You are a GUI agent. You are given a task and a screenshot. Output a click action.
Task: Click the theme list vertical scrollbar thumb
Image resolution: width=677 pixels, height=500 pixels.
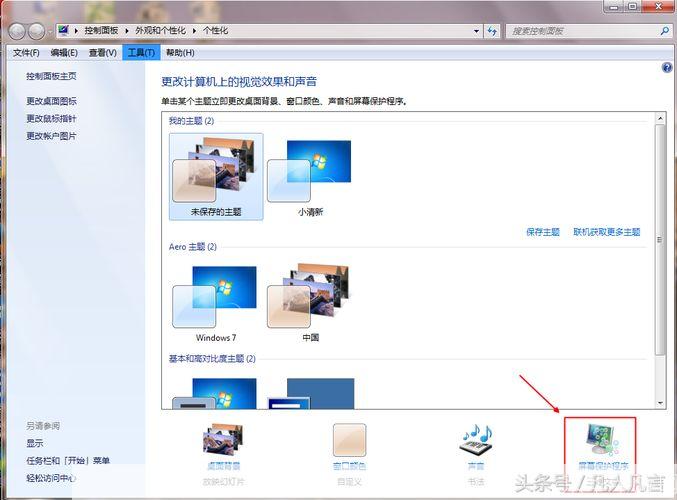point(660,240)
